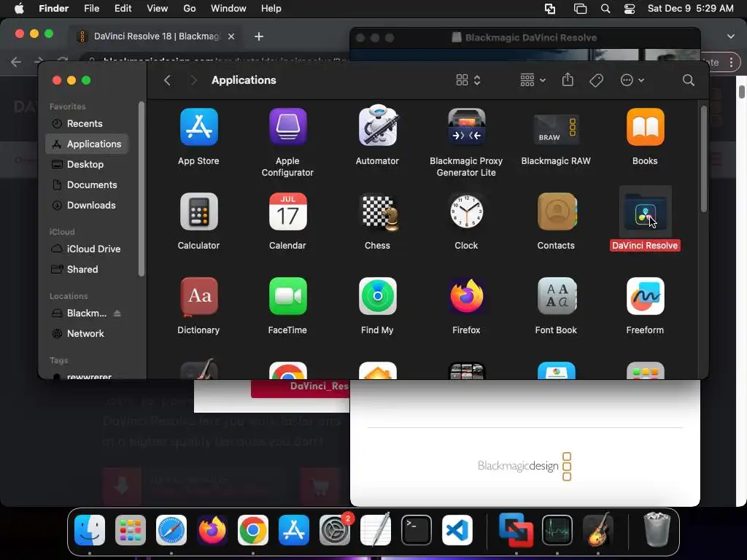Open Safari from the Dock
Image resolution: width=747 pixels, height=560 pixels.
click(x=171, y=530)
